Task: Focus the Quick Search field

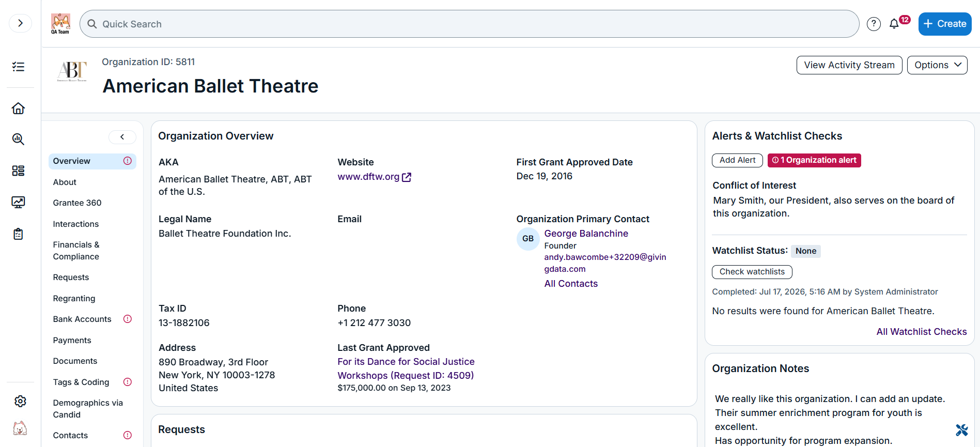Action: [x=469, y=24]
